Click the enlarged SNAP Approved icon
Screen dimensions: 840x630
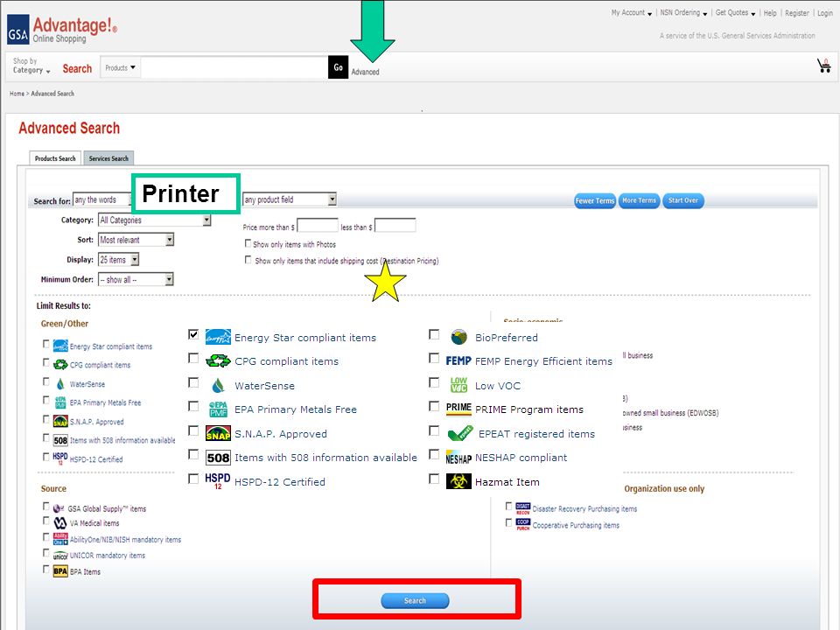click(x=218, y=433)
